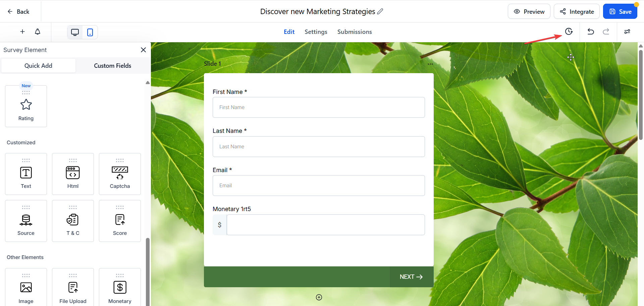This screenshot has height=306, width=644.
Task: Click the redo arrow icon
Action: (606, 32)
